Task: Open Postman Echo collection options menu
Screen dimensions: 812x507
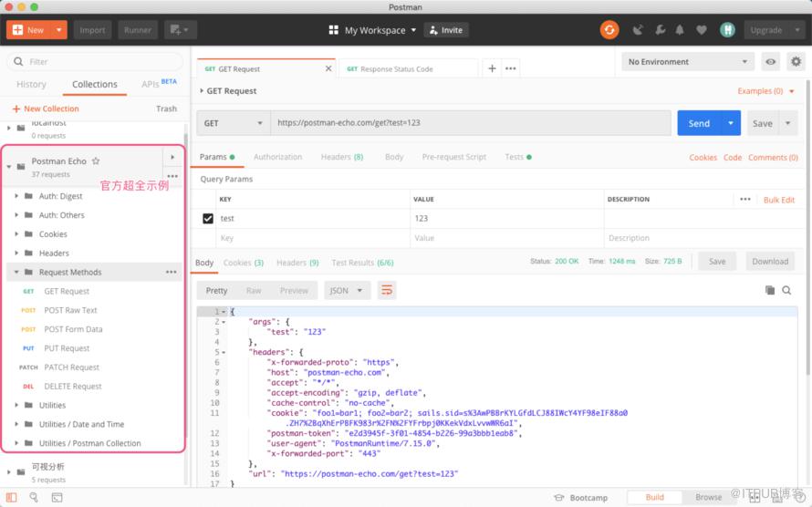Action: click(172, 176)
